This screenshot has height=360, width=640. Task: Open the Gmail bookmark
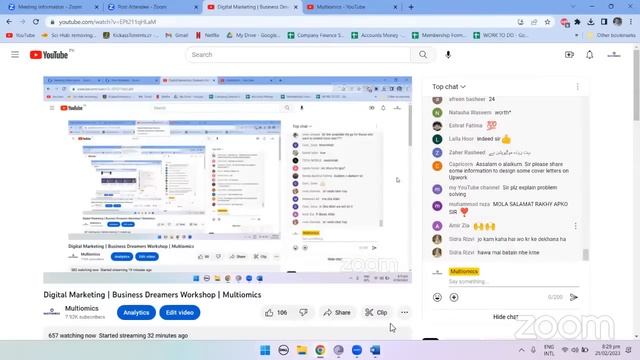point(177,36)
